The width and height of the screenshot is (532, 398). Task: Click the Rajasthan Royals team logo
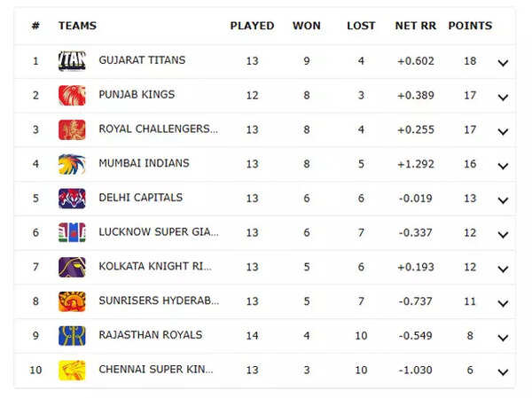point(73,335)
